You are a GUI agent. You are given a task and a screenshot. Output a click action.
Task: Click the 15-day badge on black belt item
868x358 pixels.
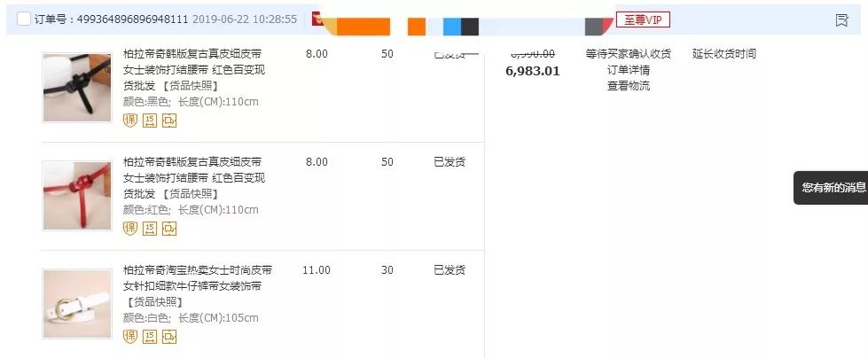[150, 120]
